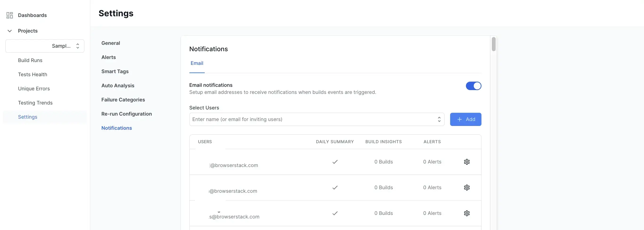Collapse the Projects section chevron
The width and height of the screenshot is (644, 230).
(9, 31)
